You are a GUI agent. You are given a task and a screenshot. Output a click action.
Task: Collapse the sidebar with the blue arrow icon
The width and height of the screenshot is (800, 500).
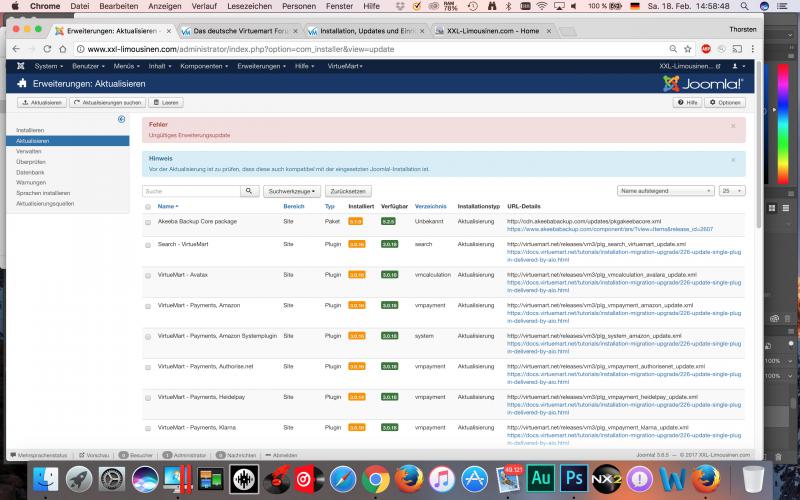(121, 119)
